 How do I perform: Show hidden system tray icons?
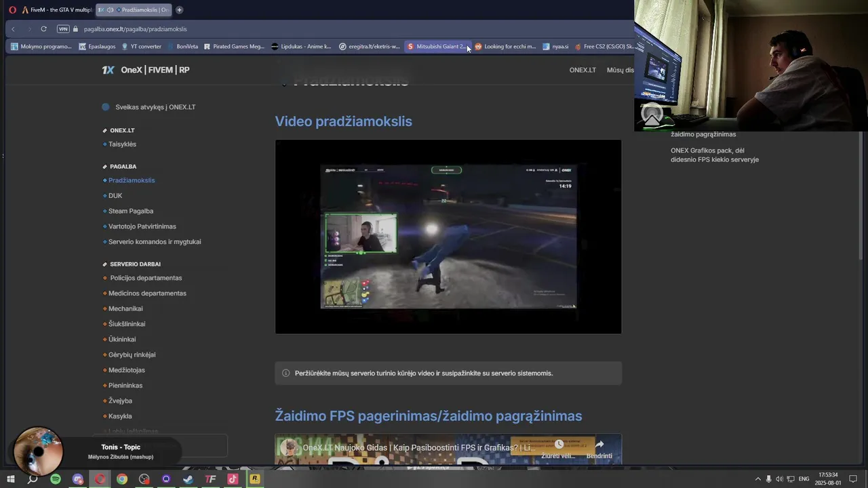click(758, 479)
